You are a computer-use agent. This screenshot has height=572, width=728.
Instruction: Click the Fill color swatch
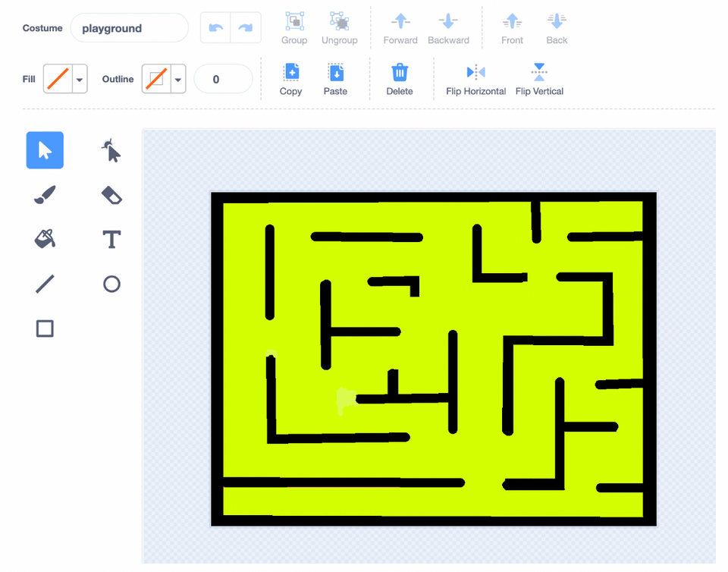(x=57, y=79)
